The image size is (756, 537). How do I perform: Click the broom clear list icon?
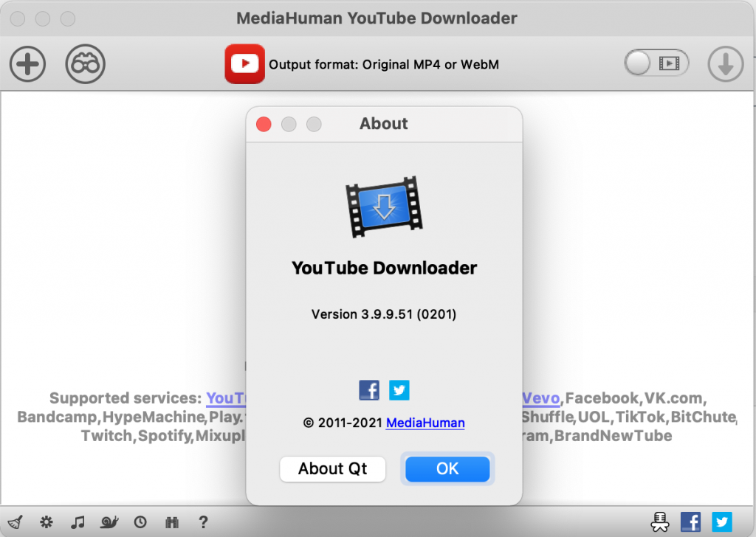(x=16, y=522)
